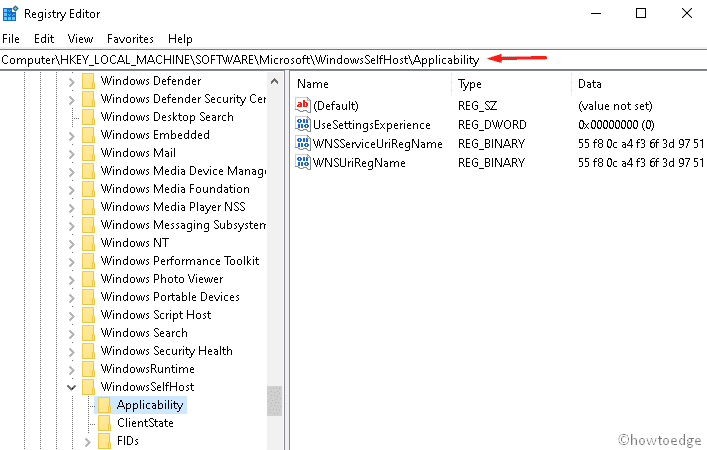Click the registry path address bar
The width and height of the screenshot is (707, 450).
pyautogui.click(x=240, y=60)
